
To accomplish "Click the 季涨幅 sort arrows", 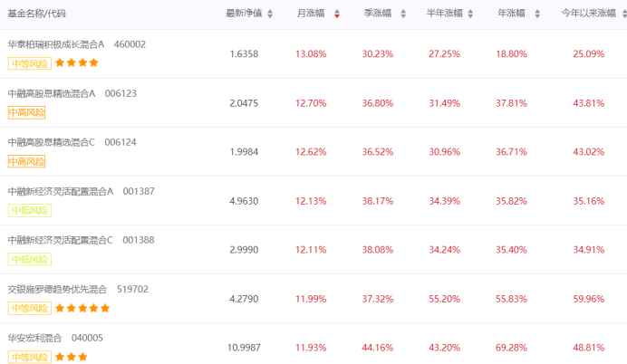I will coord(404,14).
